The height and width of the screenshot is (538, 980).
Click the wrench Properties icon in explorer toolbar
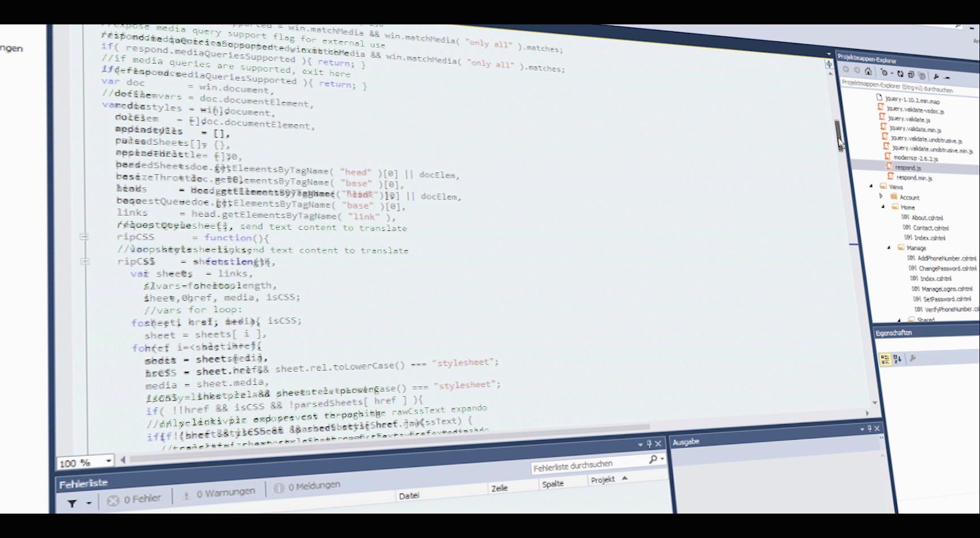coord(936,77)
